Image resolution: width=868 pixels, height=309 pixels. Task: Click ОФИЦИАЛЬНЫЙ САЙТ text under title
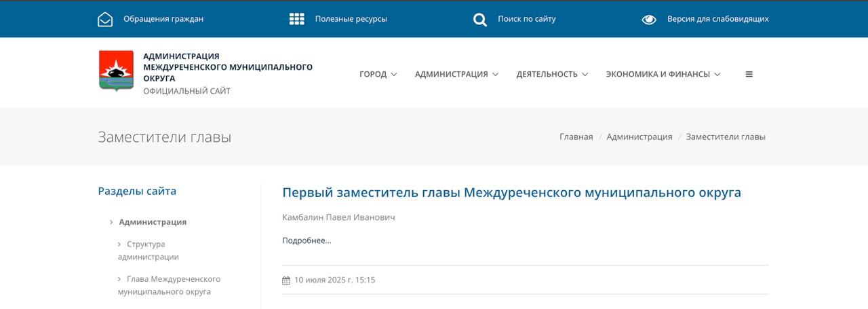pyautogui.click(x=186, y=91)
